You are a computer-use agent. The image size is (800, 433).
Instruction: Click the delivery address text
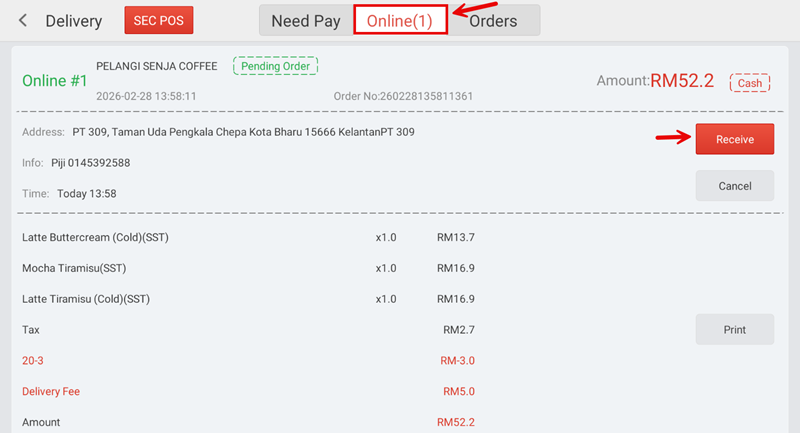coord(243,132)
